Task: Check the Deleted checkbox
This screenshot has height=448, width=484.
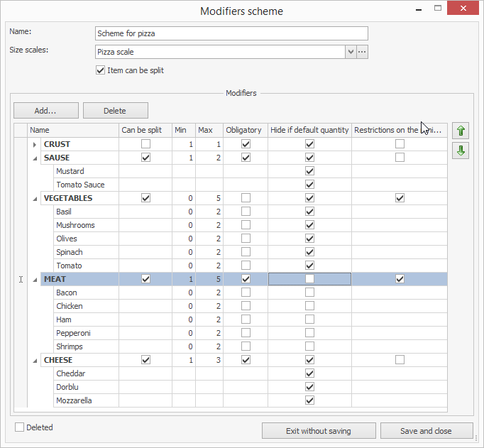Action: click(20, 427)
